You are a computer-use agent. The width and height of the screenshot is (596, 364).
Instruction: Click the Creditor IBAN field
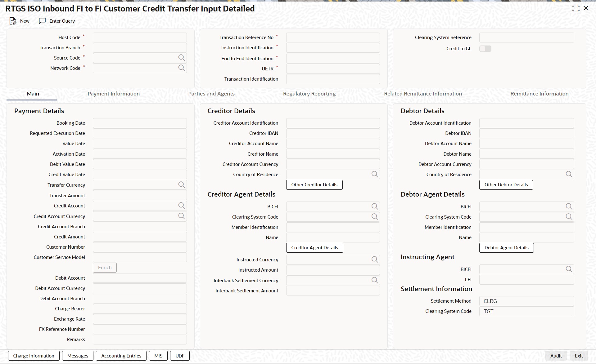[333, 133]
